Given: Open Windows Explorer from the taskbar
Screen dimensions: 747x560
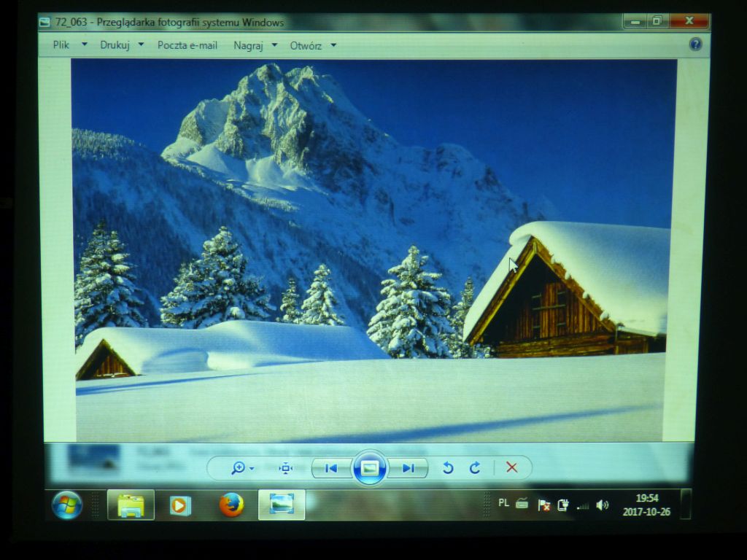Looking at the screenshot, I should pyautogui.click(x=131, y=505).
